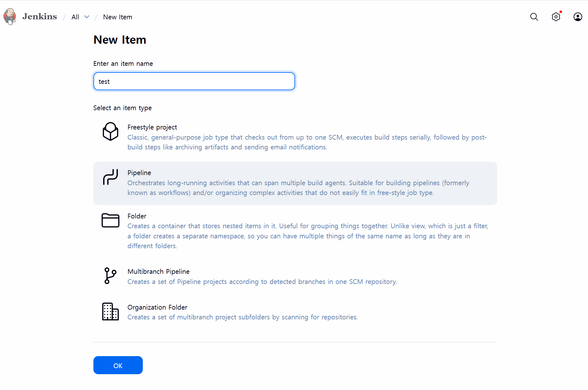Confirm with the OK button
This screenshot has height=390, width=588.
[x=118, y=365]
